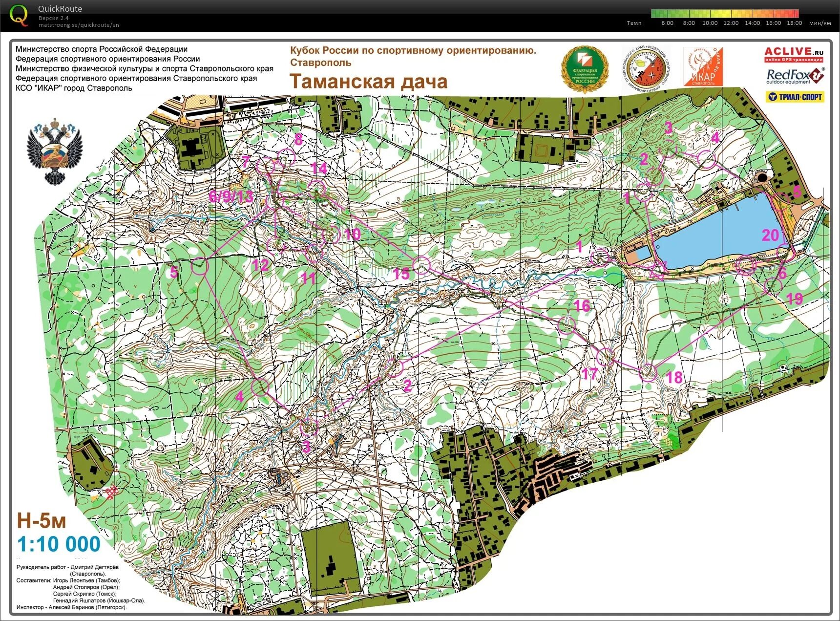Click the control number '19' label
Screen dimensions: 840x621
795,299
